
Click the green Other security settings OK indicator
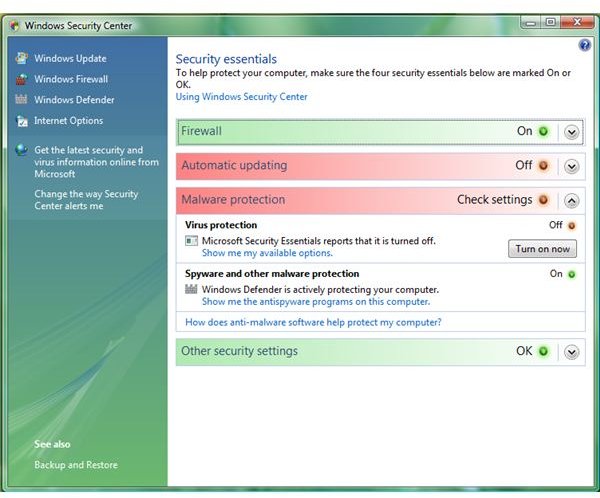pyautogui.click(x=543, y=351)
